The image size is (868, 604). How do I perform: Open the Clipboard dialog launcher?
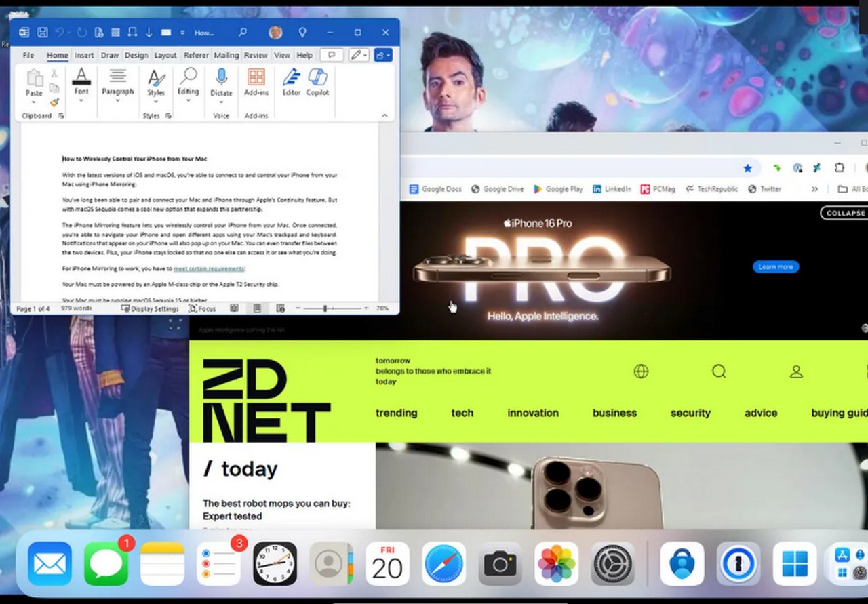[60, 116]
